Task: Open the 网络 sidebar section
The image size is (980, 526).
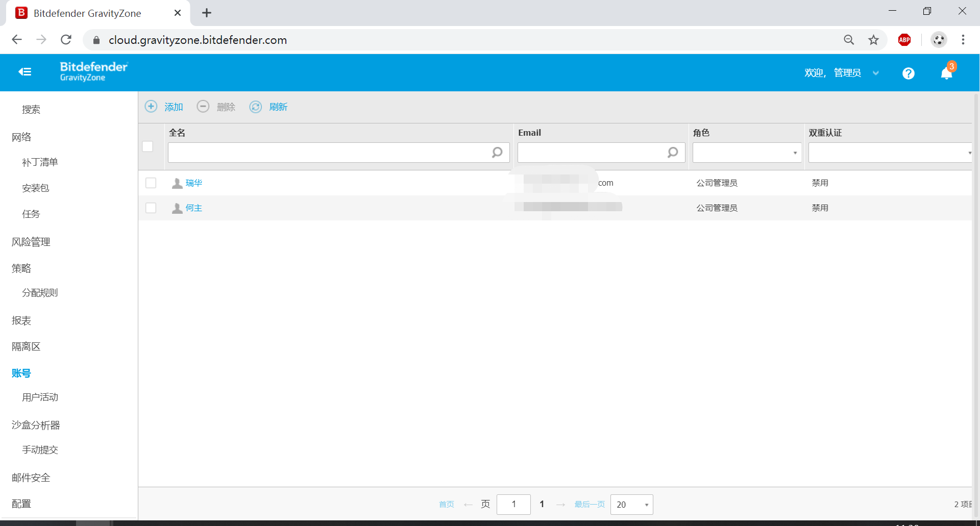Action: (21, 137)
